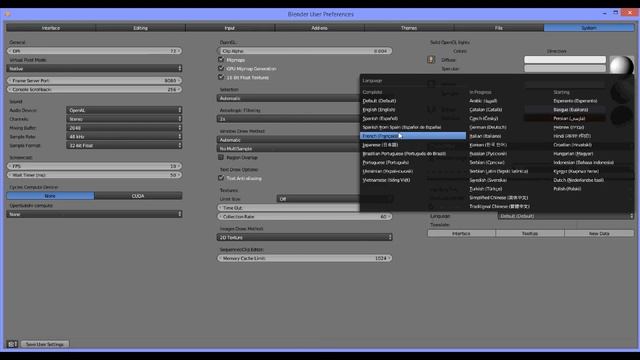
Task: Toggle 16 Bit Float Textures checkbox
Action: pyautogui.click(x=221, y=77)
